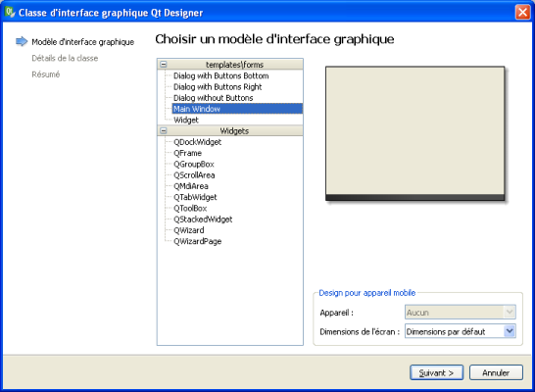The width and height of the screenshot is (535, 392).
Task: Click the Qt Creator title bar icon
Action: 10,13
